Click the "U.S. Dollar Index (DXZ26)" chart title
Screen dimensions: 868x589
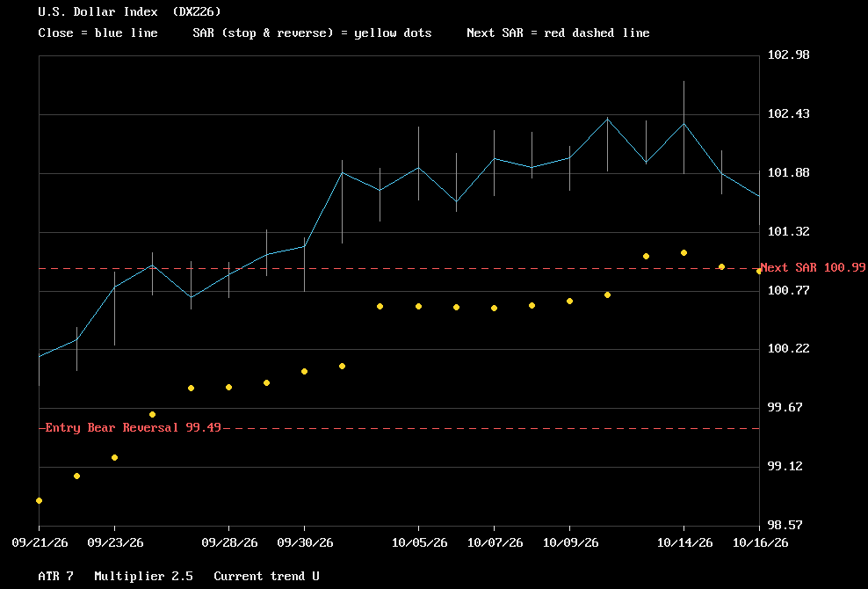click(x=129, y=11)
